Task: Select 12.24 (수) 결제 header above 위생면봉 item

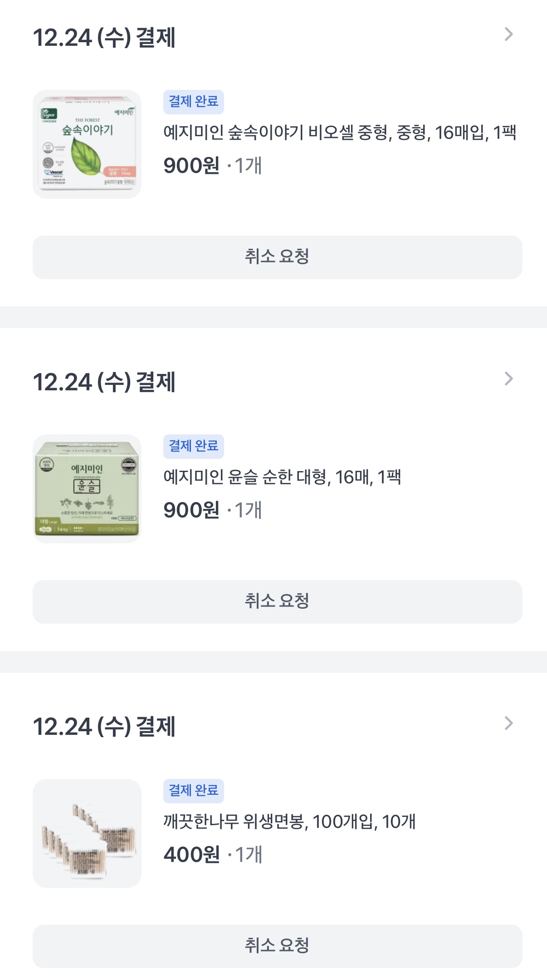Action: click(x=104, y=727)
